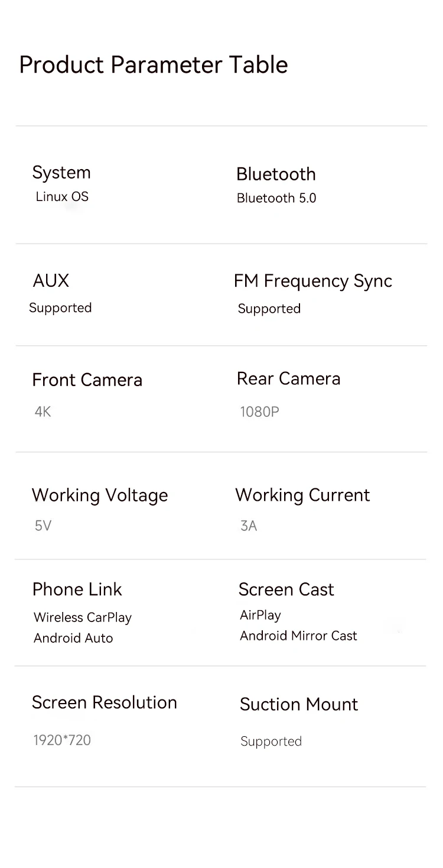Click the 4K camera value
443x868 pixels.
coord(43,412)
